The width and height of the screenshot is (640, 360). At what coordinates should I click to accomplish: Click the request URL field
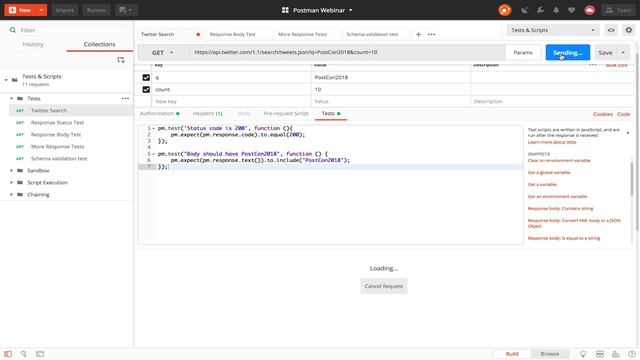(347, 53)
